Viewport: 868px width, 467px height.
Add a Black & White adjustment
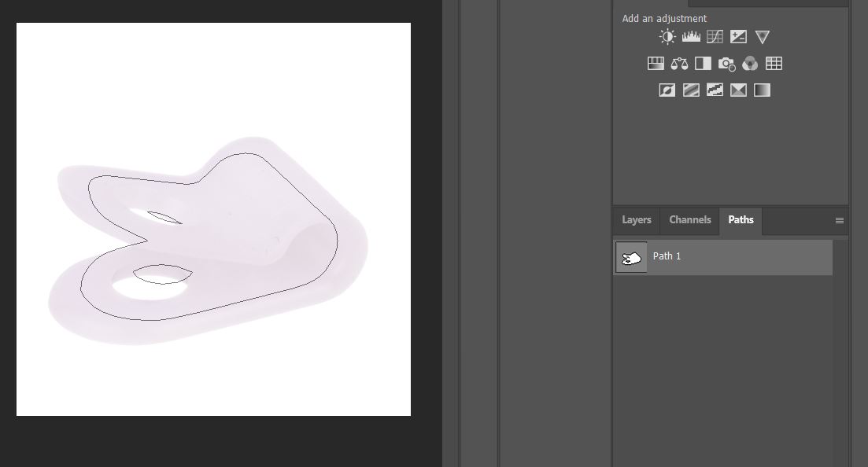(x=703, y=64)
